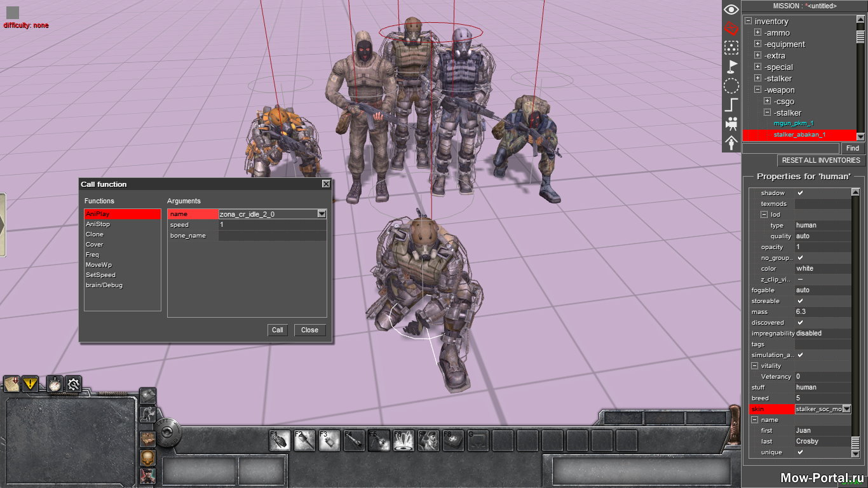Select stalker_abakan_1 in the inventory tree
This screenshot has height=488, width=868.
799,135
